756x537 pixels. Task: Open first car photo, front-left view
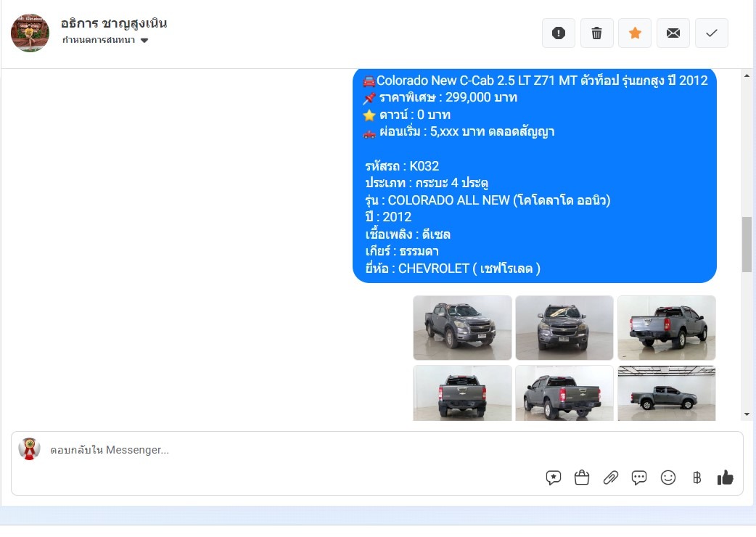(462, 328)
